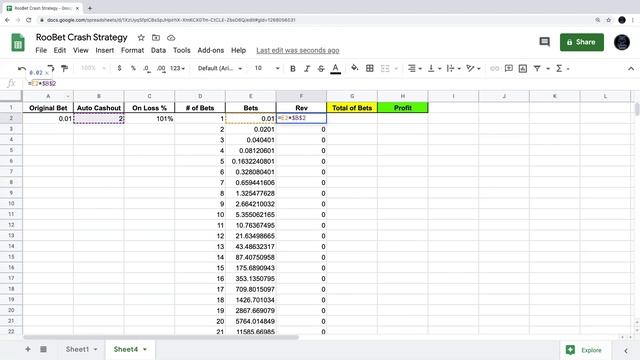The height and width of the screenshot is (360, 640).
Task: Decrease decimal places icon
Action: coord(147,69)
